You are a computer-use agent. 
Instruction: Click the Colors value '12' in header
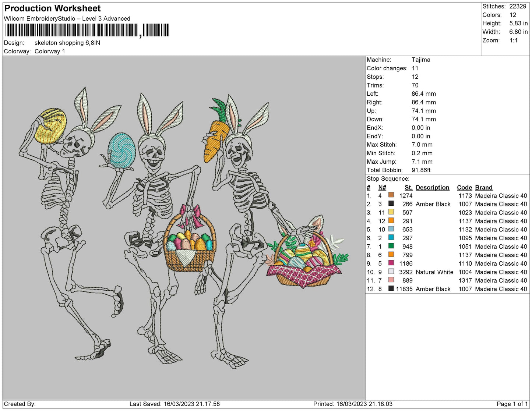coord(513,15)
